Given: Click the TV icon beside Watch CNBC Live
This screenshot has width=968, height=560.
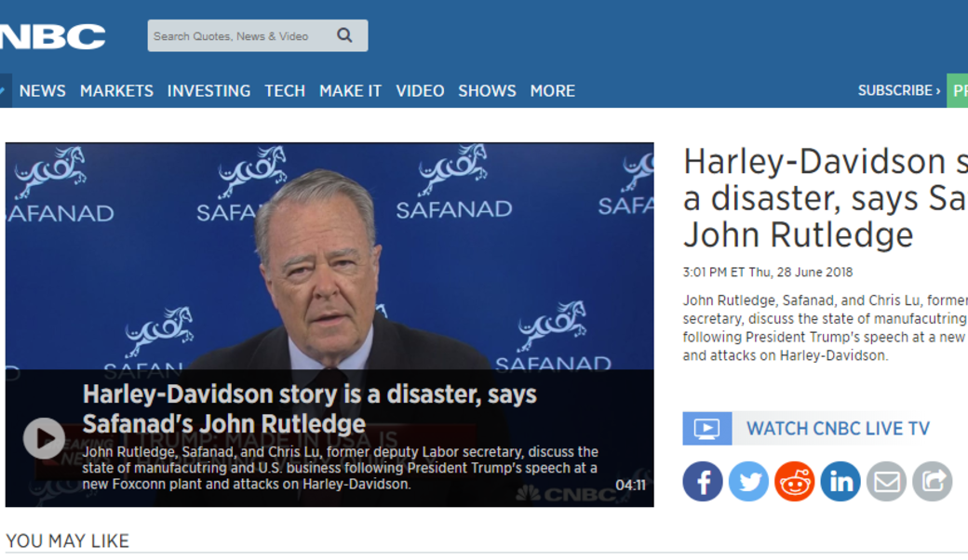Looking at the screenshot, I should pos(706,429).
